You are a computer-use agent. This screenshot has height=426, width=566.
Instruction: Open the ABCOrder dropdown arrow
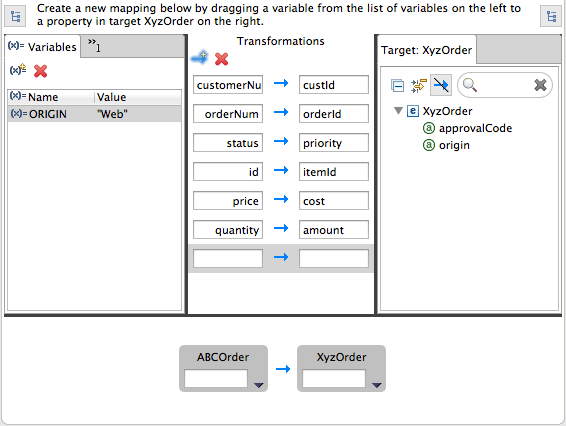click(x=258, y=385)
